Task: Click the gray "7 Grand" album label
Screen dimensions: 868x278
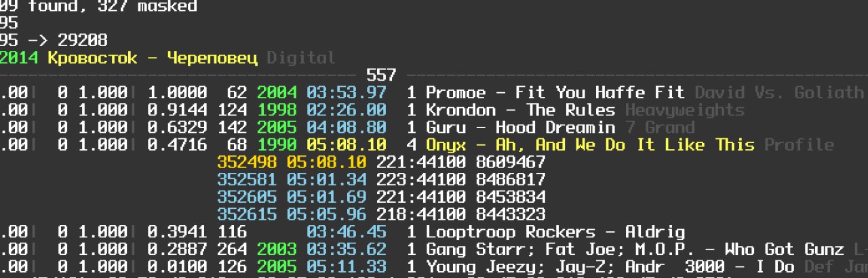Action: (x=659, y=127)
